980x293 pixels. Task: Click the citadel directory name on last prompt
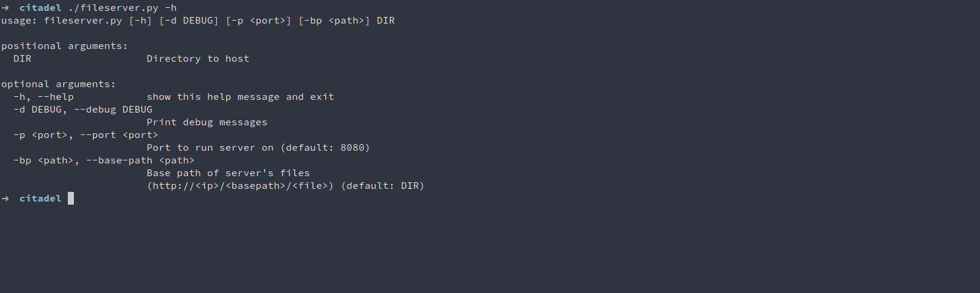click(41, 199)
